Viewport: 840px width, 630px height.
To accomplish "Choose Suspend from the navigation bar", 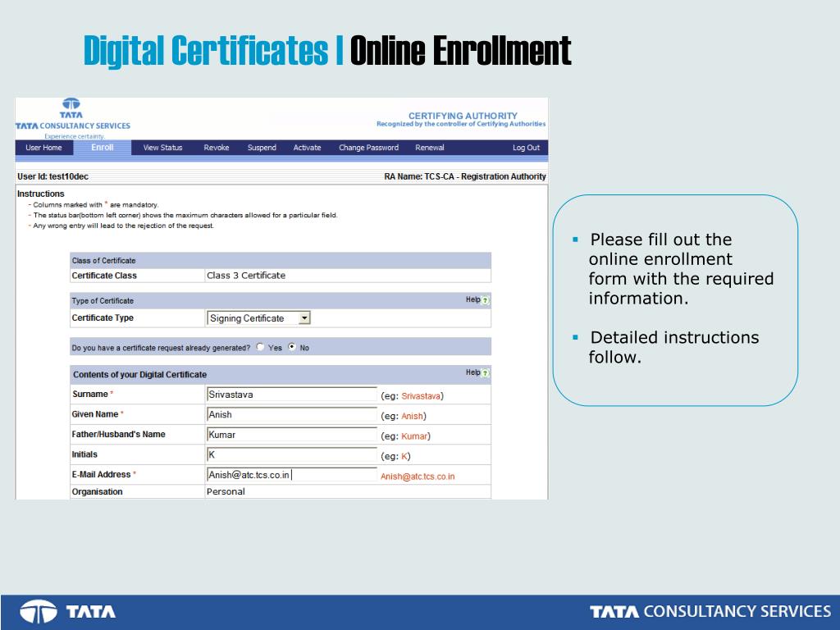I will point(262,148).
